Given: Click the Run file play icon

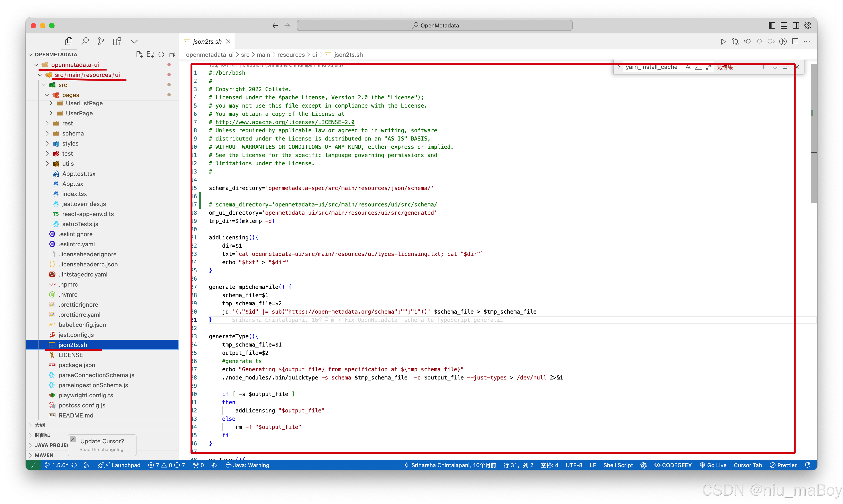Looking at the screenshot, I should 723,41.
